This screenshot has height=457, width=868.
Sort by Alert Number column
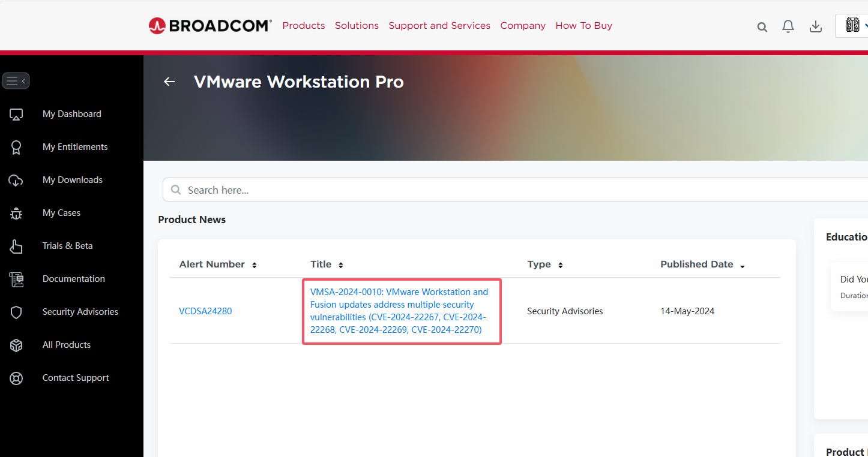pos(218,264)
